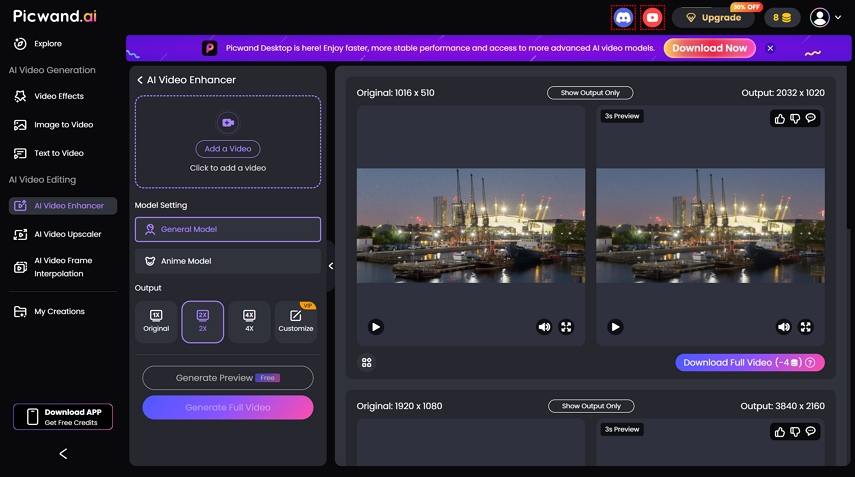Play the original 1016 x 510 video
The height and width of the screenshot is (477, 855).
coord(376,327)
